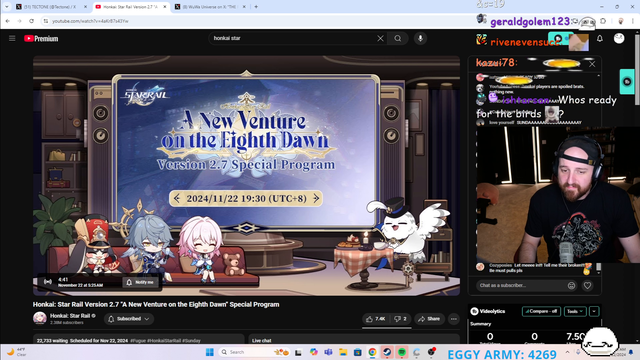Click into the YouTube search field
This screenshot has width=640, height=360.
coord(294,38)
